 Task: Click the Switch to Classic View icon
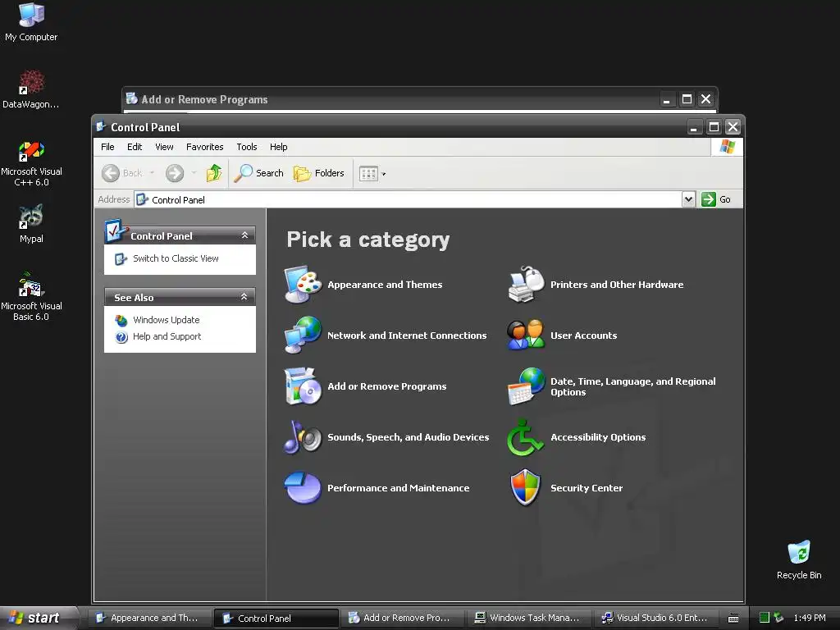click(121, 259)
